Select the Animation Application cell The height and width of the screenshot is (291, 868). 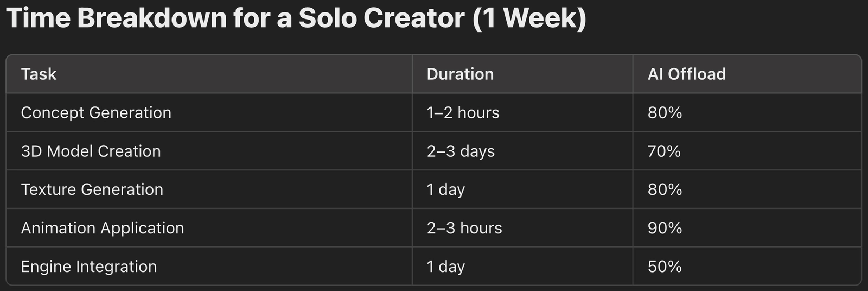pyautogui.click(x=103, y=228)
